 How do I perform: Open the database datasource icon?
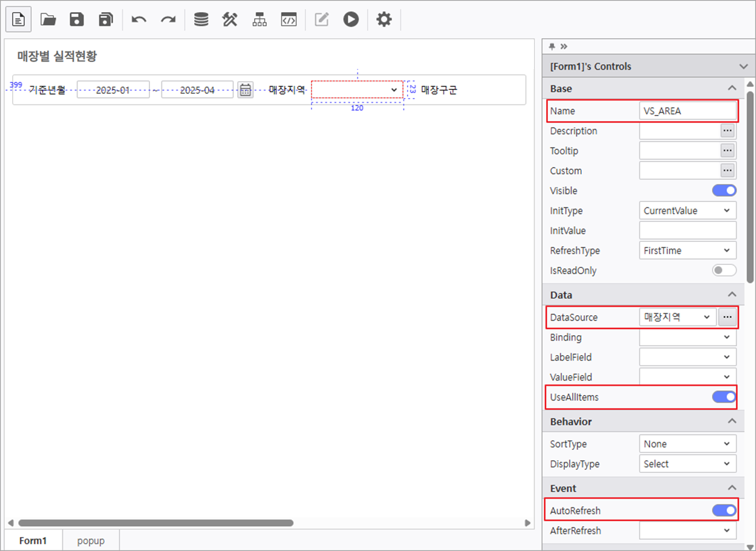201,19
